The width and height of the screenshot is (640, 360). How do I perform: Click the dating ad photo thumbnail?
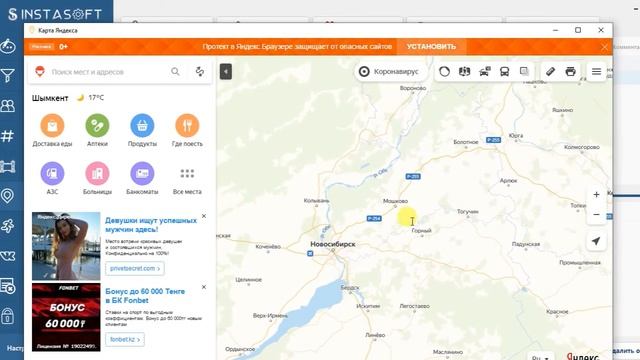(x=66, y=246)
